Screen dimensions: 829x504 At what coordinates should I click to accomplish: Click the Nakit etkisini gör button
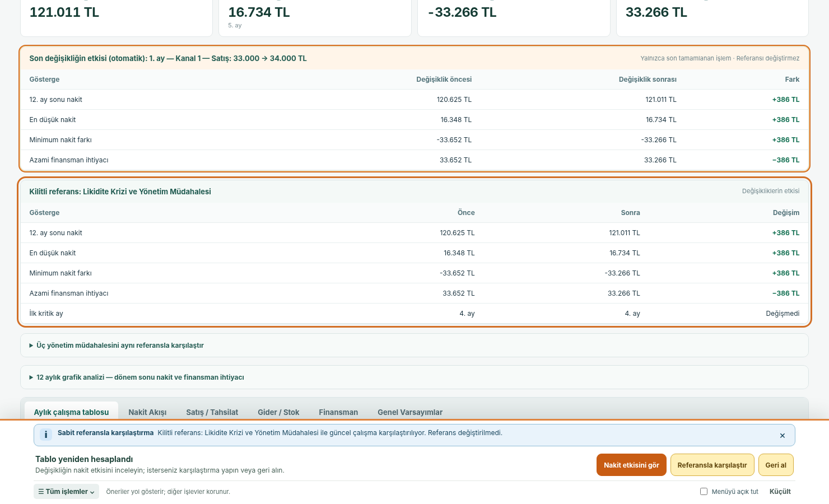pyautogui.click(x=631, y=465)
